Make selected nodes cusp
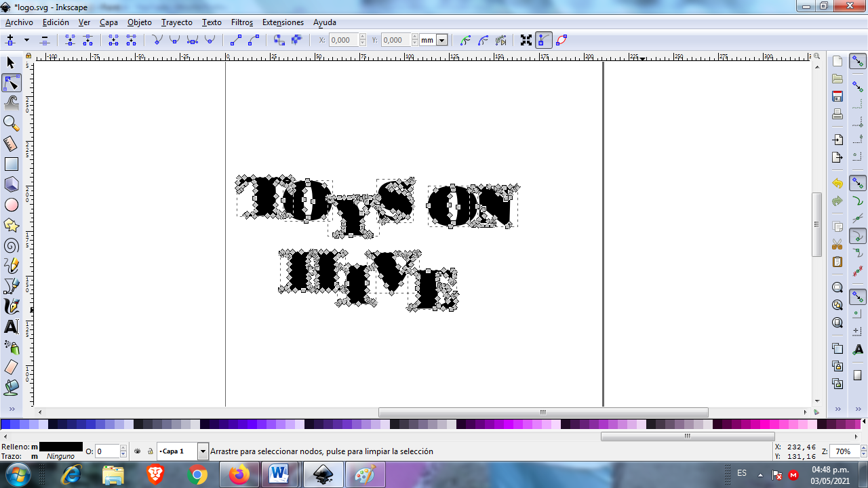868x488 pixels. [x=157, y=40]
